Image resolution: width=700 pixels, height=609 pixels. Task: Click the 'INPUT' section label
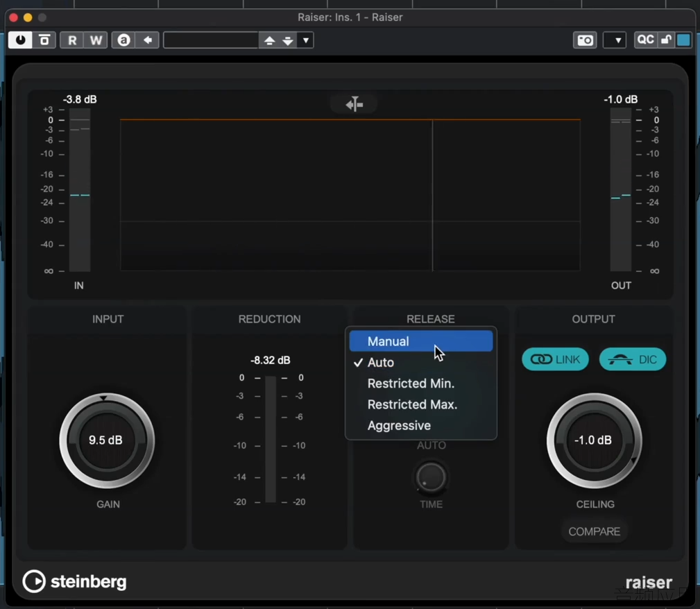(108, 319)
